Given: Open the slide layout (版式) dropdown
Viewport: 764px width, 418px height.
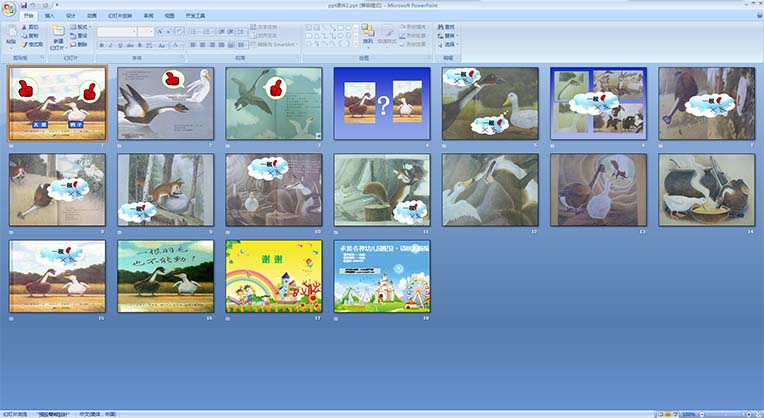Looking at the screenshot, I should 80,27.
